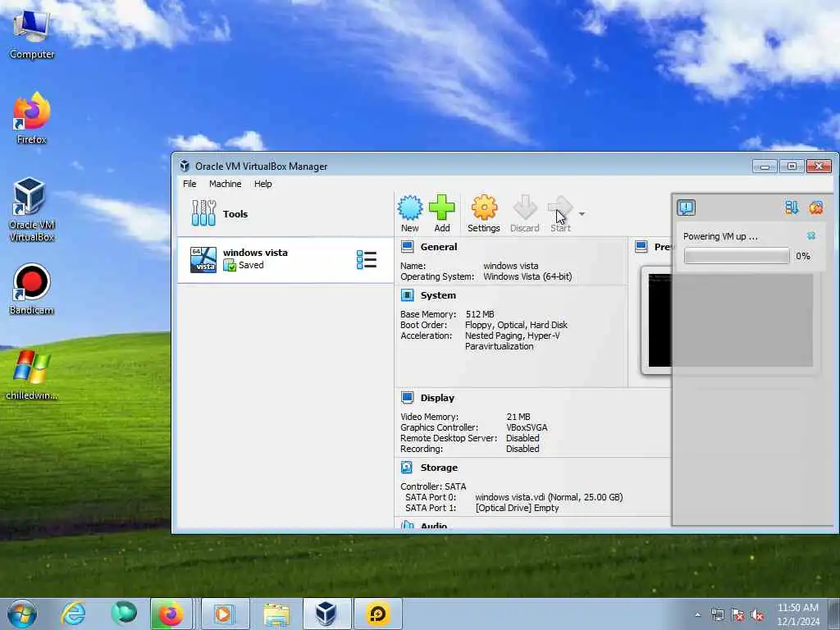Click the VirtualBox taskbar button

tap(326, 614)
